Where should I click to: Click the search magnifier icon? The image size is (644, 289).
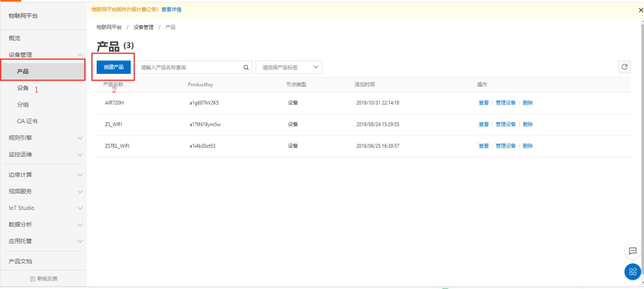point(246,67)
